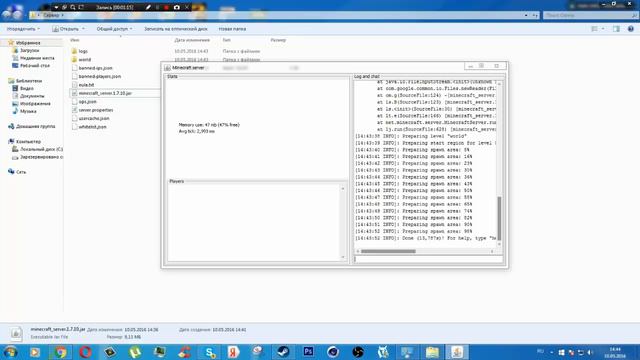Click the magnifier zoom icon in recorder bar
The width and height of the screenshot is (640, 360).
click(73, 7)
